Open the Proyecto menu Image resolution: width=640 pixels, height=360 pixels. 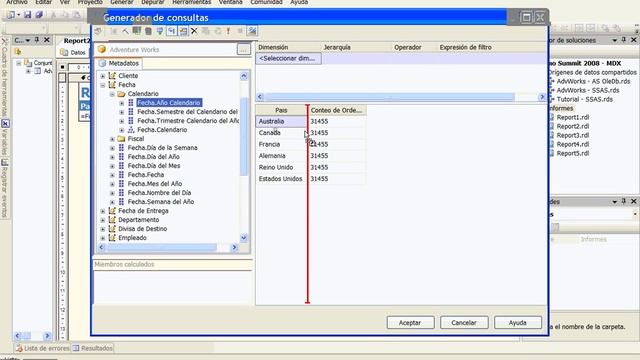coord(90,2)
